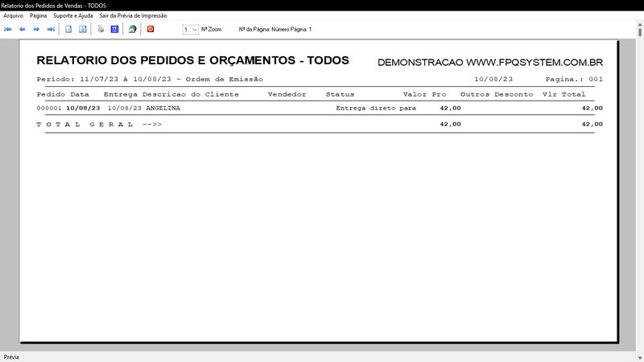Screen dimensions: 644x362
Task: Click the previous page arrow icon
Action: (23, 29)
